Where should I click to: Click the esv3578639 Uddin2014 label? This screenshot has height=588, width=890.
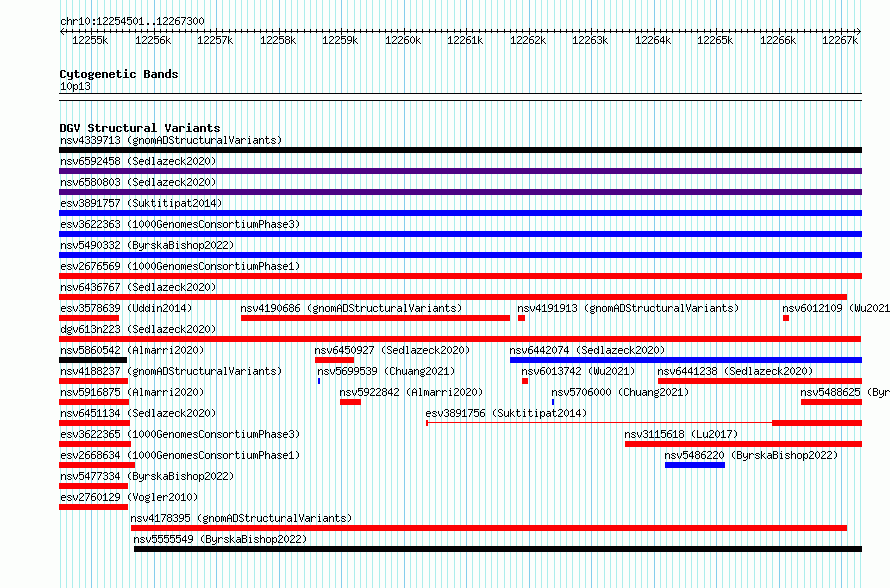coord(126,308)
